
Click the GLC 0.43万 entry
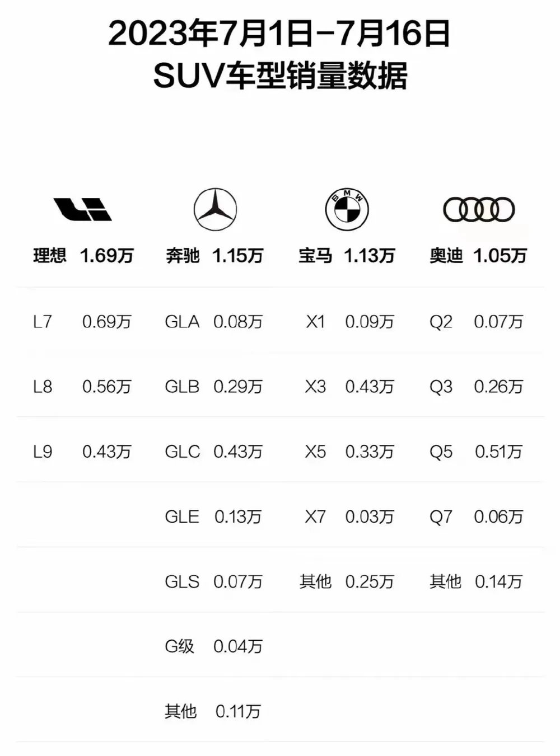click(x=214, y=452)
